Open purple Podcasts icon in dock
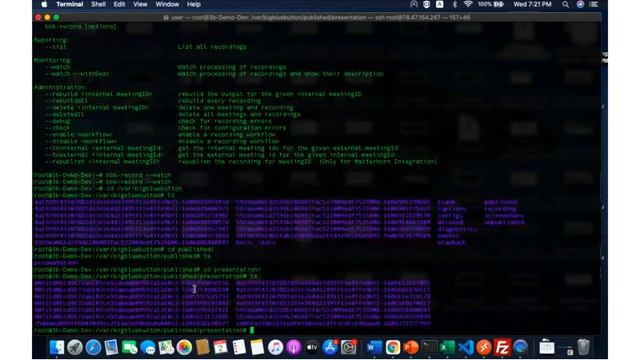Screen dimensions: 640x360 (x=293, y=347)
